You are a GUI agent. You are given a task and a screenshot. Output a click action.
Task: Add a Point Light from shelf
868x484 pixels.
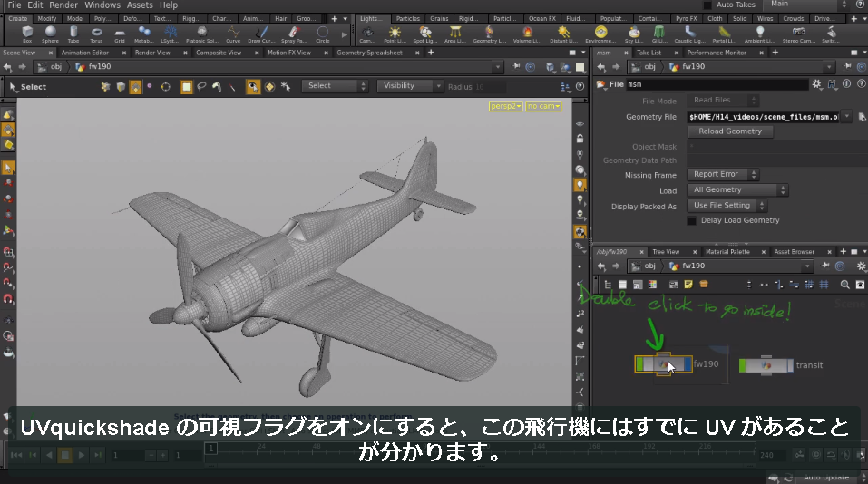pos(395,34)
